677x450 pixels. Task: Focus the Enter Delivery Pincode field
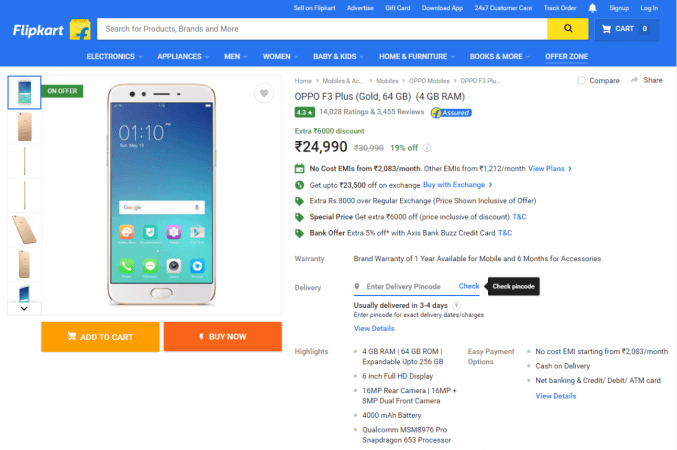[x=403, y=287]
